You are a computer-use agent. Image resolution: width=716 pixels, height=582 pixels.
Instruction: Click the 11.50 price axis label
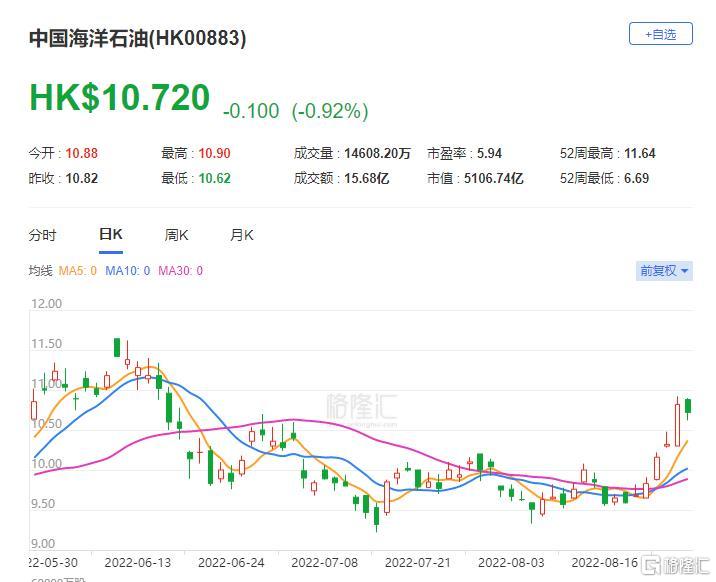47,344
